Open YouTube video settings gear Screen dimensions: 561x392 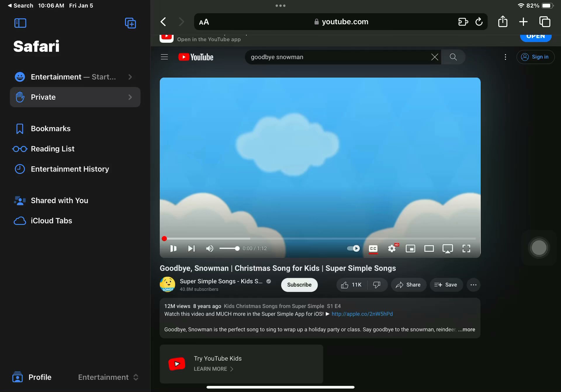point(392,249)
